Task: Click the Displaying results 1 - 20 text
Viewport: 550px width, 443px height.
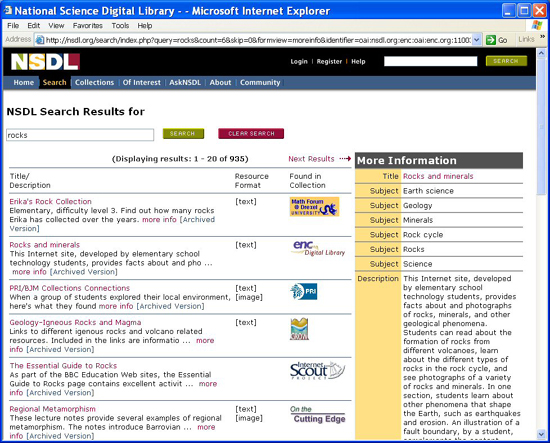Action: 180,159
